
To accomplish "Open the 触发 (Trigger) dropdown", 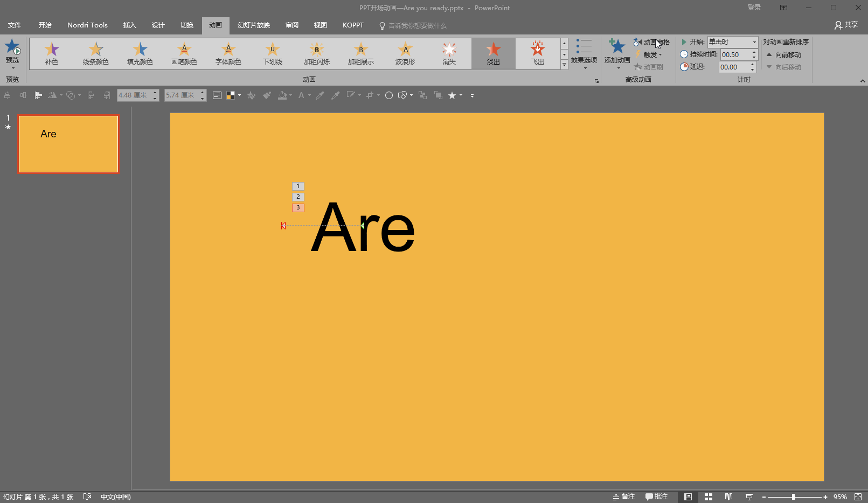I will point(650,54).
